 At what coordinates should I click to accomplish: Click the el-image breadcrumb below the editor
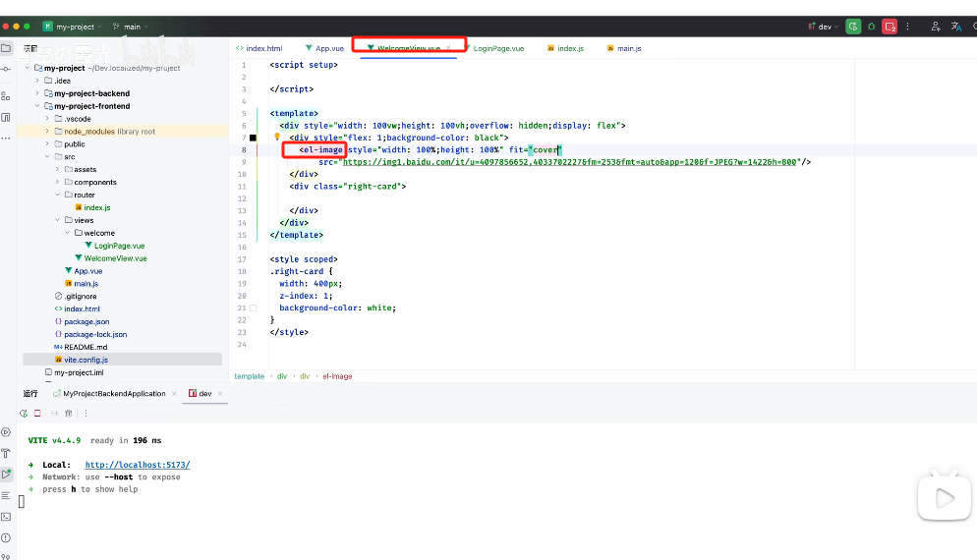tap(337, 376)
